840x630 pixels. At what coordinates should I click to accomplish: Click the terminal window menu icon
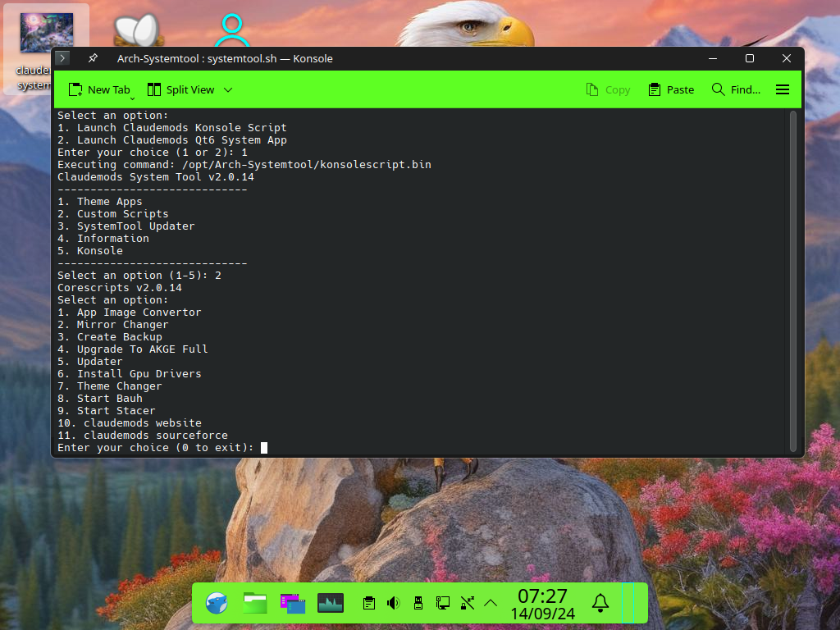pyautogui.click(x=62, y=58)
